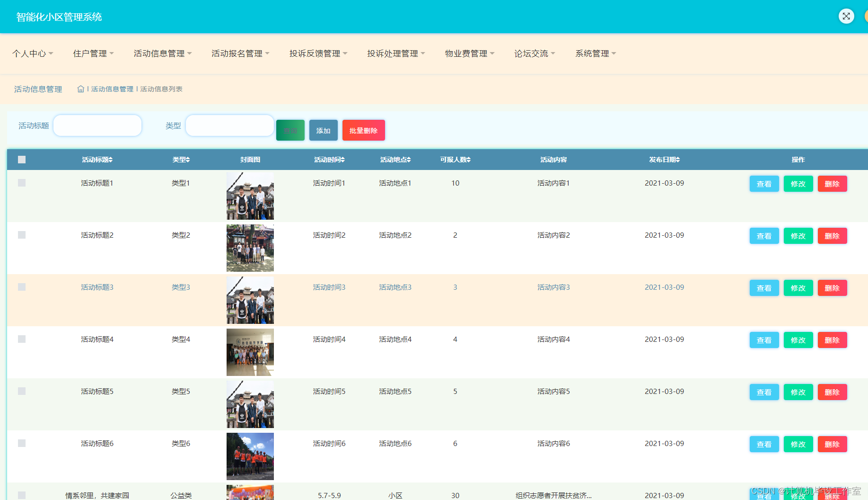The image size is (868, 500).
Task: Delete 活动标题1 row
Action: (x=833, y=184)
